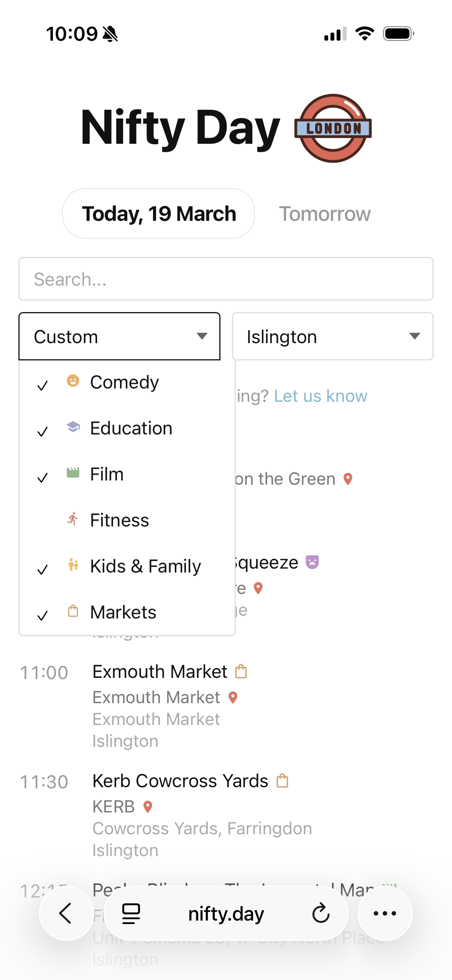Select the Today, 19 March tab
Viewport: 452px width, 980px height.
(x=159, y=214)
